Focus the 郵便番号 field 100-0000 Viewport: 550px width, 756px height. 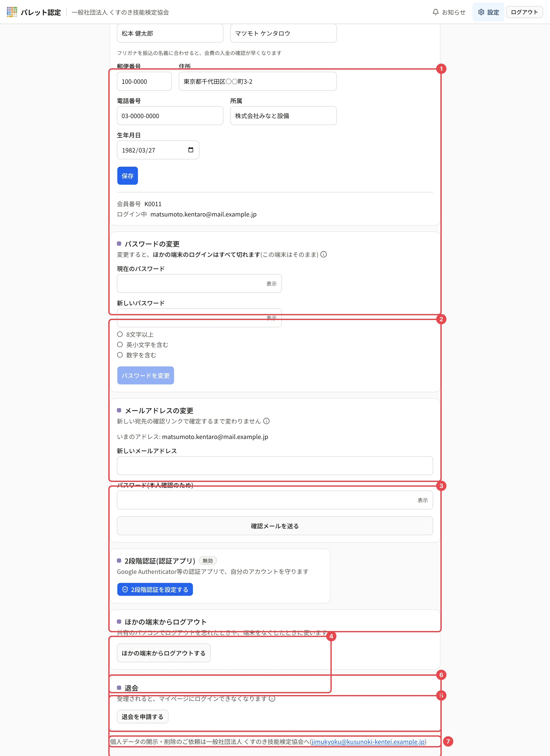144,81
